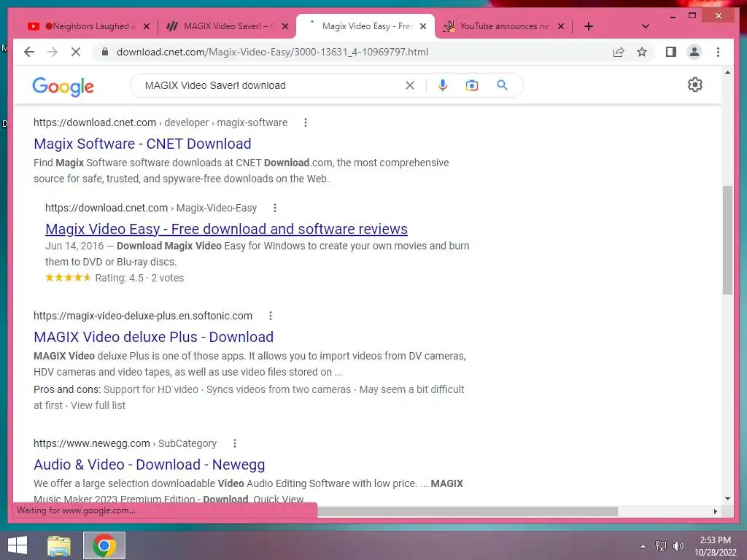
Task: Stop loading the page
Action: click(x=76, y=52)
